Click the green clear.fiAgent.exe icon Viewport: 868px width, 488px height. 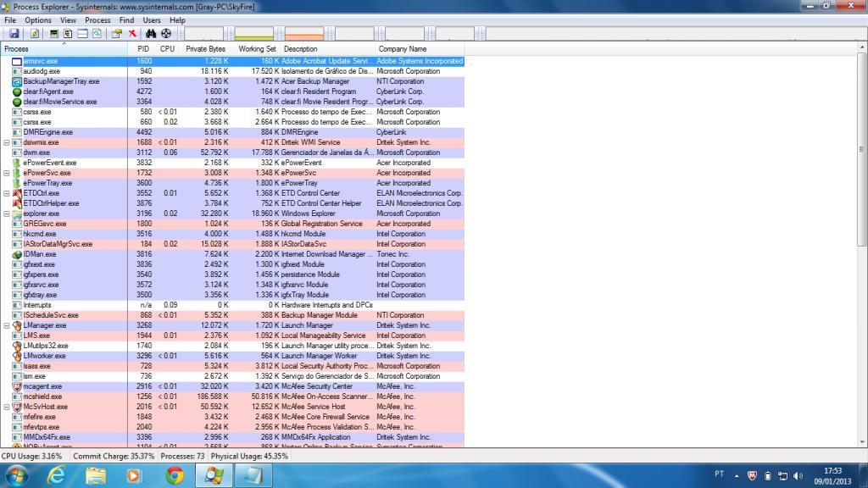pos(17,91)
